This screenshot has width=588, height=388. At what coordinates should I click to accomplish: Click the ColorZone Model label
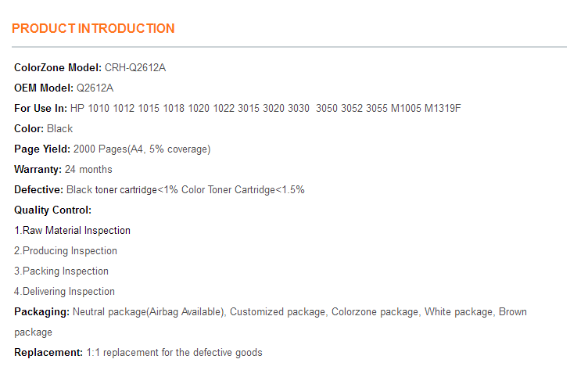click(58, 67)
